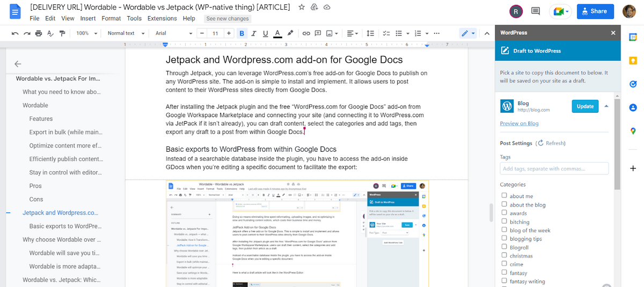Open the Google Docs home icon
Viewport: 644px width, 287px height.
(x=15, y=12)
